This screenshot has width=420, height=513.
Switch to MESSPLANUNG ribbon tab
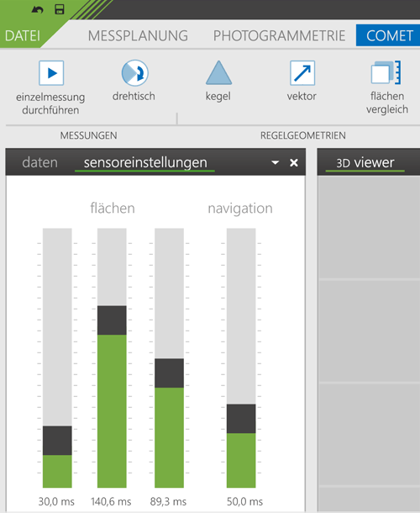(138, 35)
